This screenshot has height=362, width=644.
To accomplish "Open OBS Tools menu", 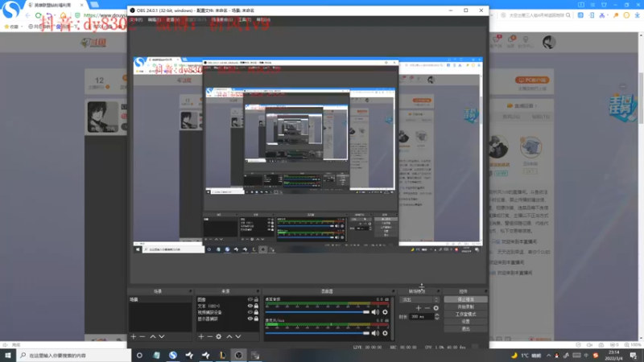I will [245, 19].
